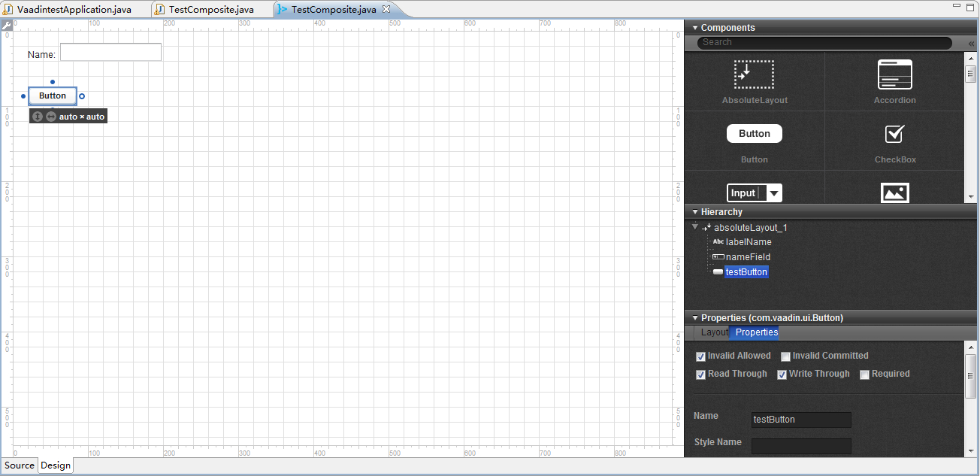
Task: Click the nameField text field icon in Hierarchy
Action: click(x=718, y=257)
